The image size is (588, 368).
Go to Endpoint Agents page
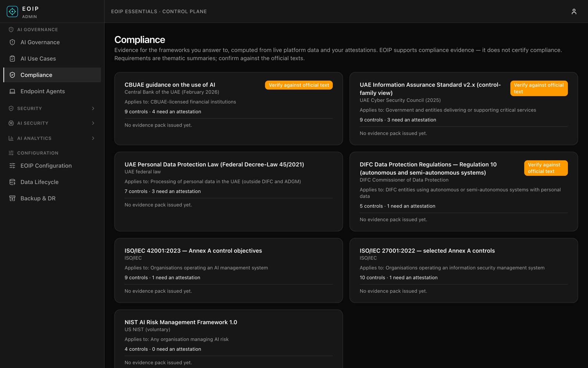point(52,91)
